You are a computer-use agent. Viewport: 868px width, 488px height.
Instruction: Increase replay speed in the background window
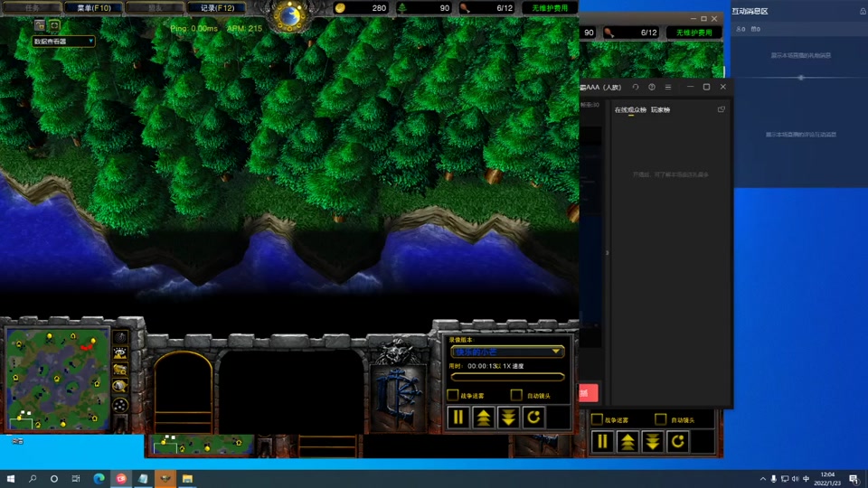point(627,442)
